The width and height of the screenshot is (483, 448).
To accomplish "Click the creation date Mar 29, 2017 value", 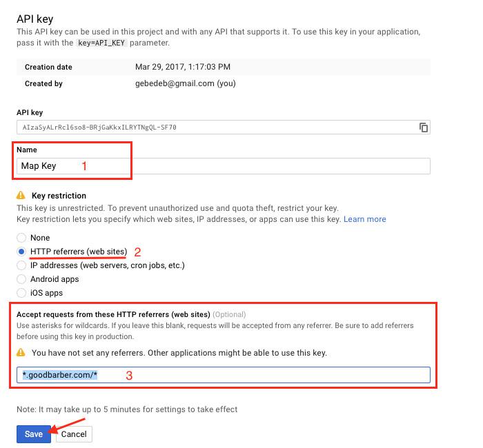I will (x=183, y=67).
